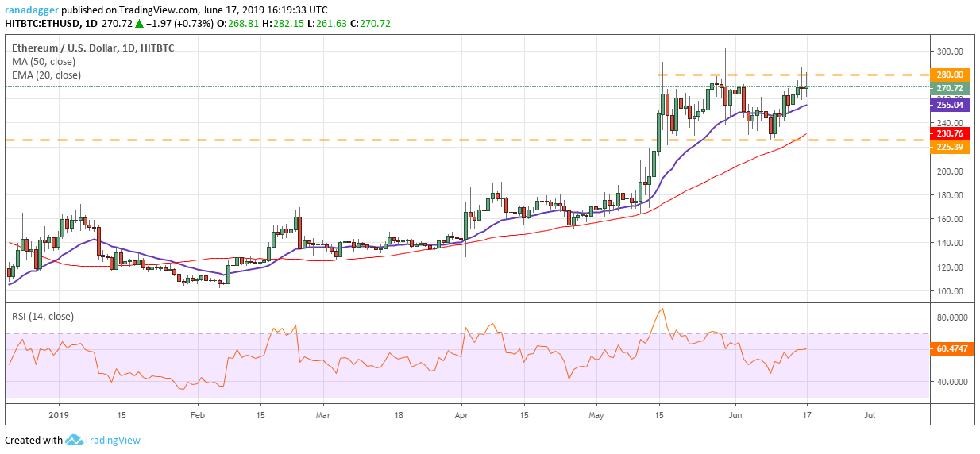Select the red 230.76 MA price tag
This screenshot has width=980, height=454.
tap(951, 134)
